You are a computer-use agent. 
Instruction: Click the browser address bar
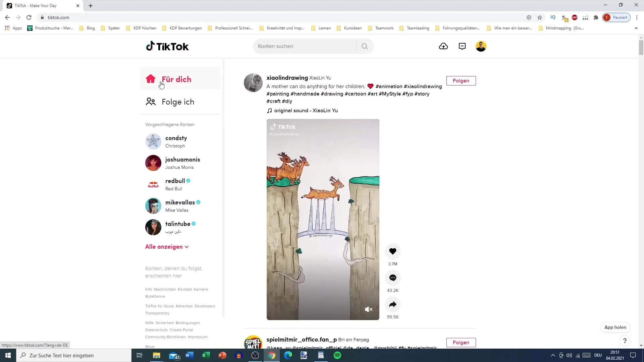[x=282, y=17]
